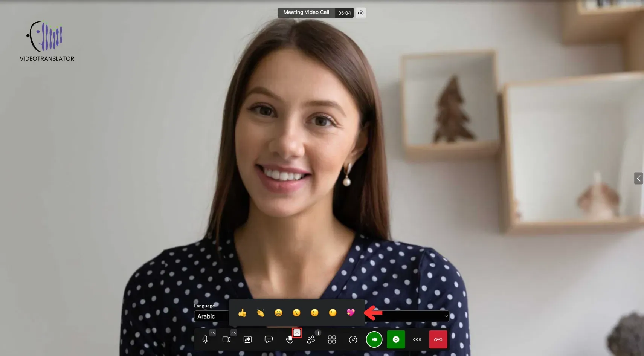Screen dimensions: 644x356
Task: Open camera options arrow
Action: point(233,333)
